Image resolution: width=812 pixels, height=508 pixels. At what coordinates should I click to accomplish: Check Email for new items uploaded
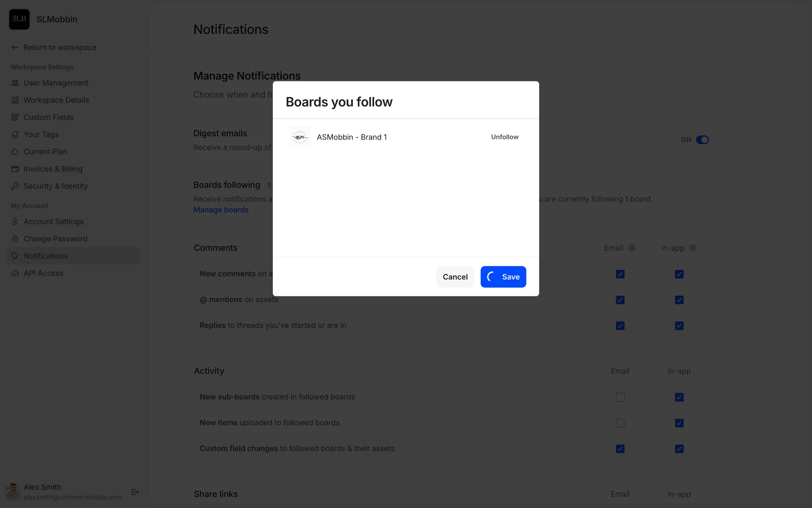click(620, 423)
